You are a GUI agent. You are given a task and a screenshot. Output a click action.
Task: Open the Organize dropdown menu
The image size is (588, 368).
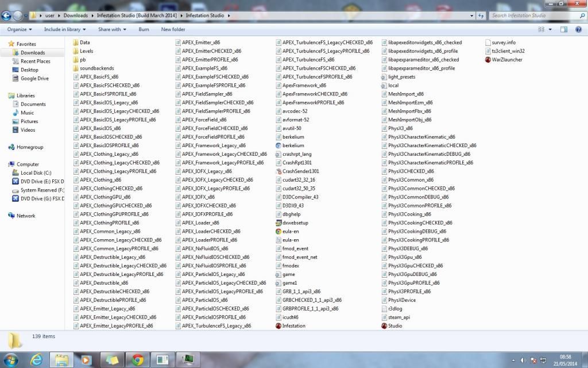(19, 29)
